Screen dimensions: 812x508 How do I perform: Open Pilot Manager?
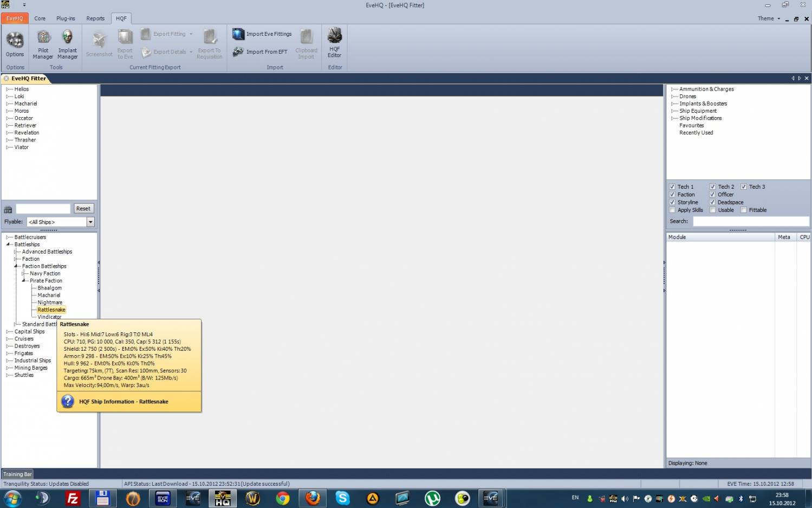pyautogui.click(x=43, y=44)
